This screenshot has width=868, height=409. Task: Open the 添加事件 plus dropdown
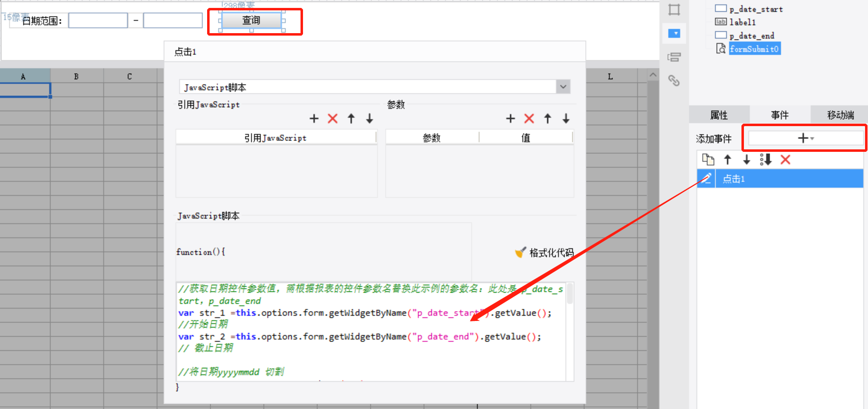806,138
